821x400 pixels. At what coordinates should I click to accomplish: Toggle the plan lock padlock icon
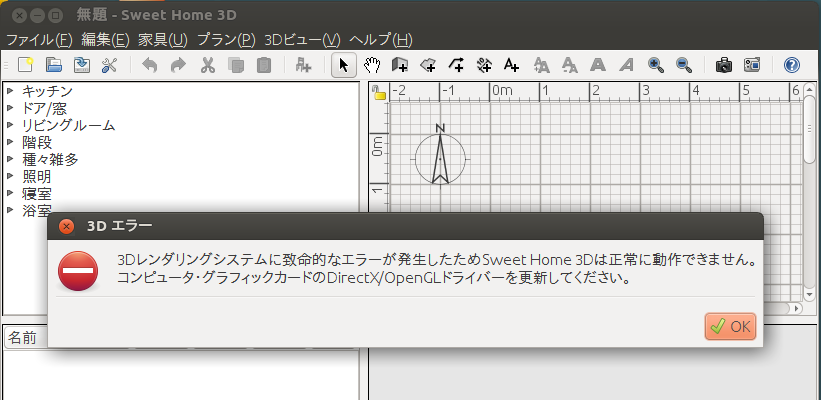click(x=379, y=93)
